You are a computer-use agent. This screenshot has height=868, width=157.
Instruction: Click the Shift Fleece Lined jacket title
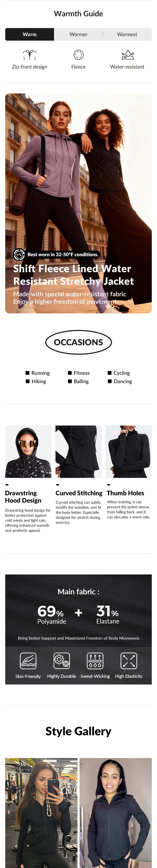(73, 275)
